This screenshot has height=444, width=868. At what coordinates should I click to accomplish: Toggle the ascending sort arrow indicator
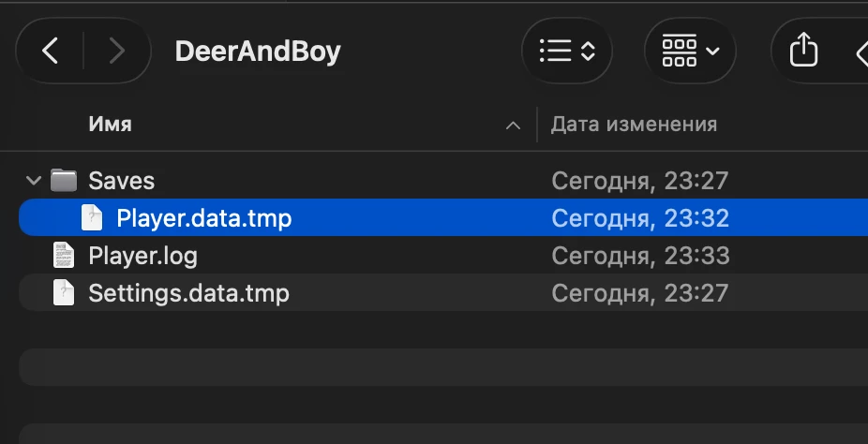[x=513, y=126]
